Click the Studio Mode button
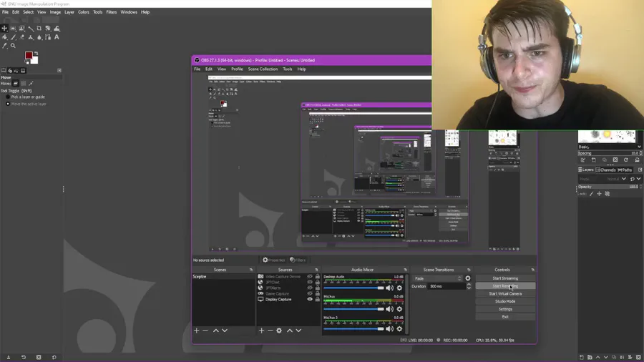 [x=505, y=301]
